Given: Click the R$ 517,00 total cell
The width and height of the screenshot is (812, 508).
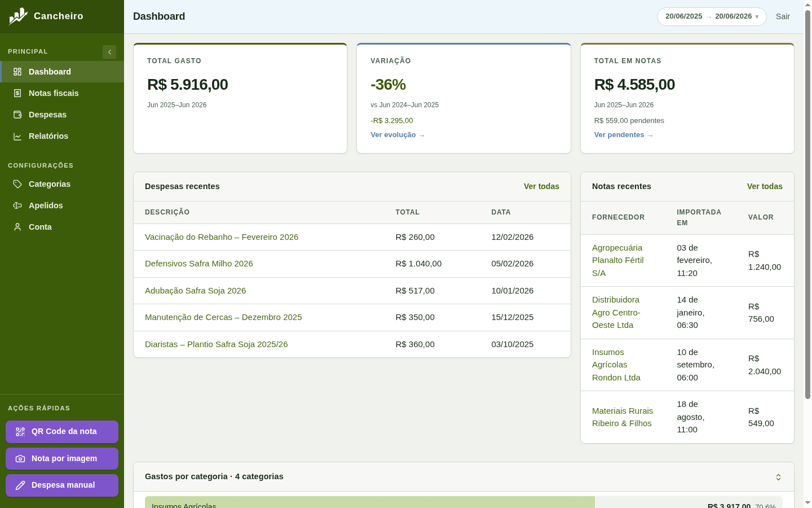Looking at the screenshot, I should 415,291.
